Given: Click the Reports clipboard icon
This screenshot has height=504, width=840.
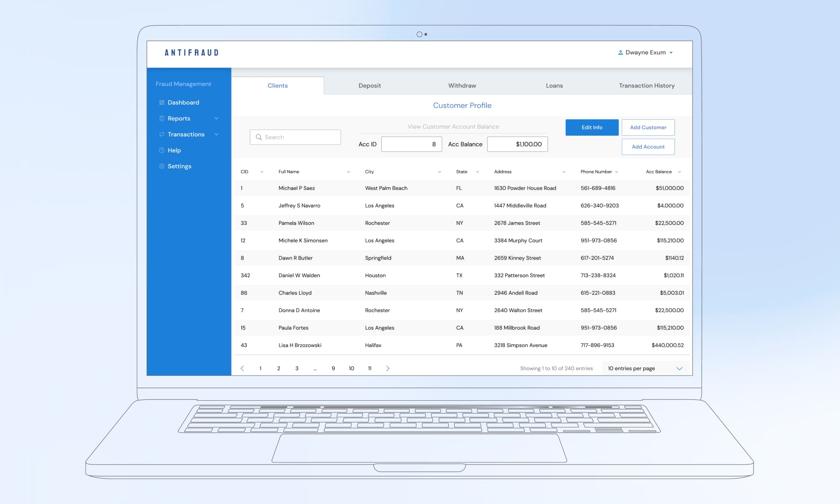Looking at the screenshot, I should [162, 118].
